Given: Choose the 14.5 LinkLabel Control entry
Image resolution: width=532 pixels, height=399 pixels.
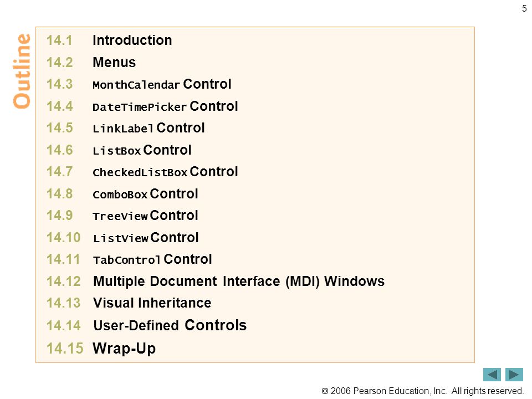Looking at the screenshot, I should click(126, 128).
